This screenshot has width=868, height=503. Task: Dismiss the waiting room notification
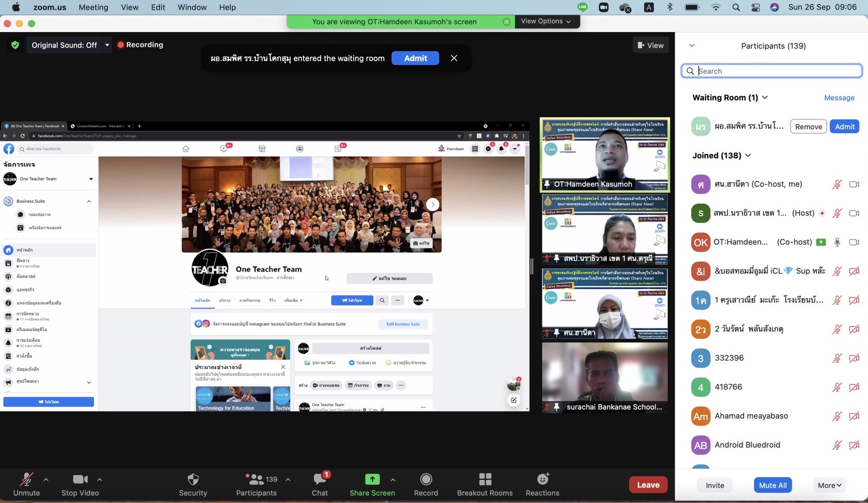click(x=454, y=58)
